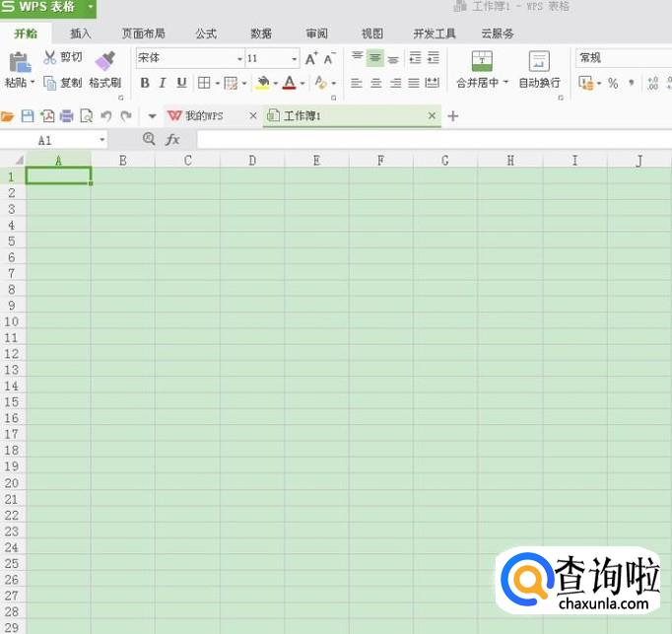The image size is (672, 634).
Task: Click the Undo arrow
Action: coord(105,115)
